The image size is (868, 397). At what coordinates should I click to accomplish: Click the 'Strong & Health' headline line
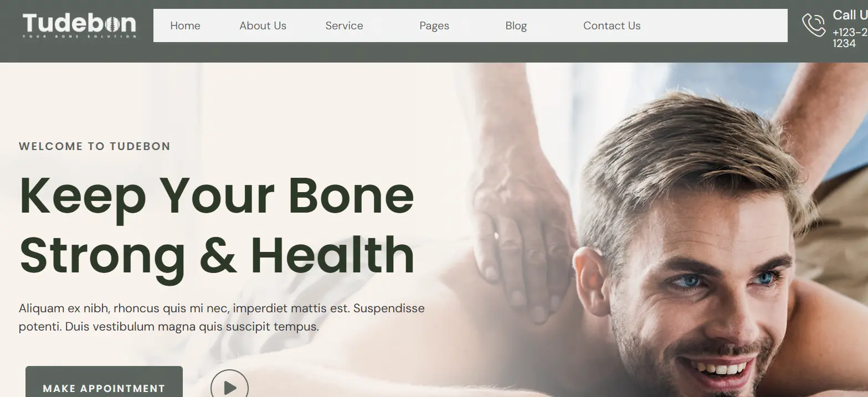point(217,255)
